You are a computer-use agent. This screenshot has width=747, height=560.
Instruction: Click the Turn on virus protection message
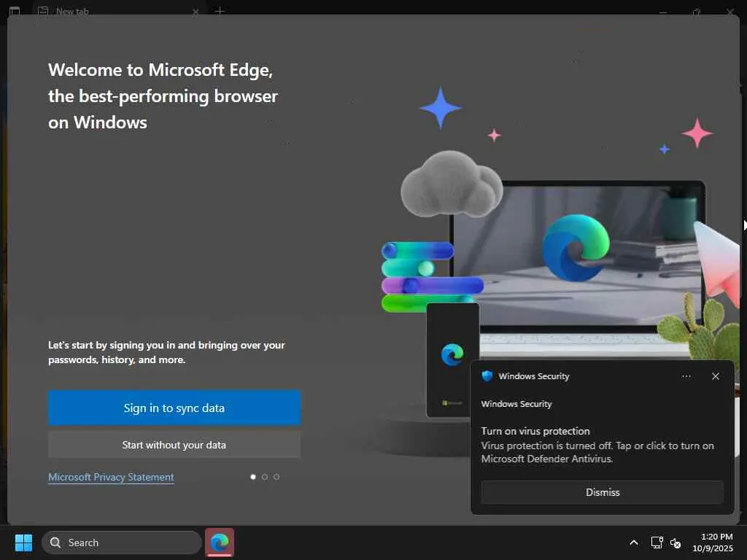[597, 445]
